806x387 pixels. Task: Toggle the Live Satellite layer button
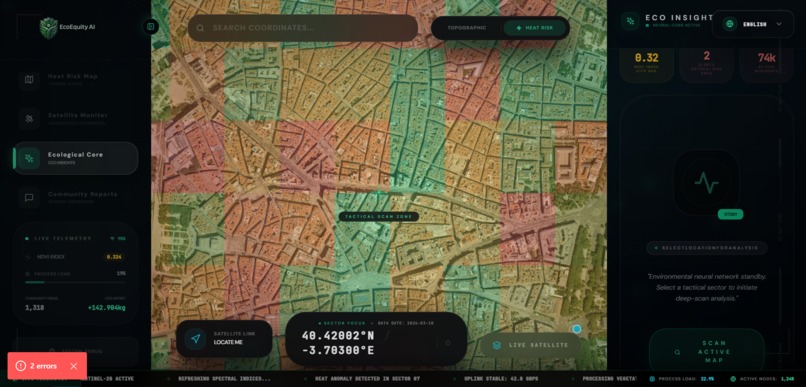pos(530,345)
